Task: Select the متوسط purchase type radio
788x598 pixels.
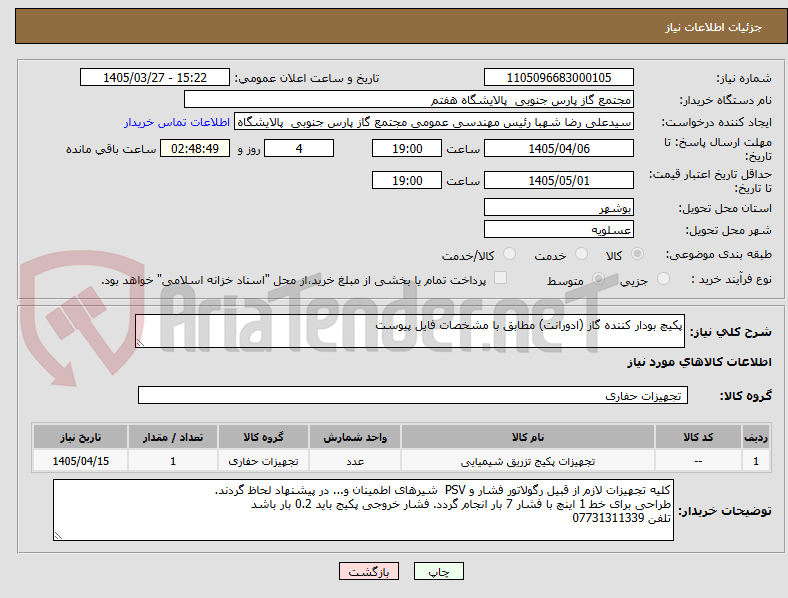Action: [598, 278]
